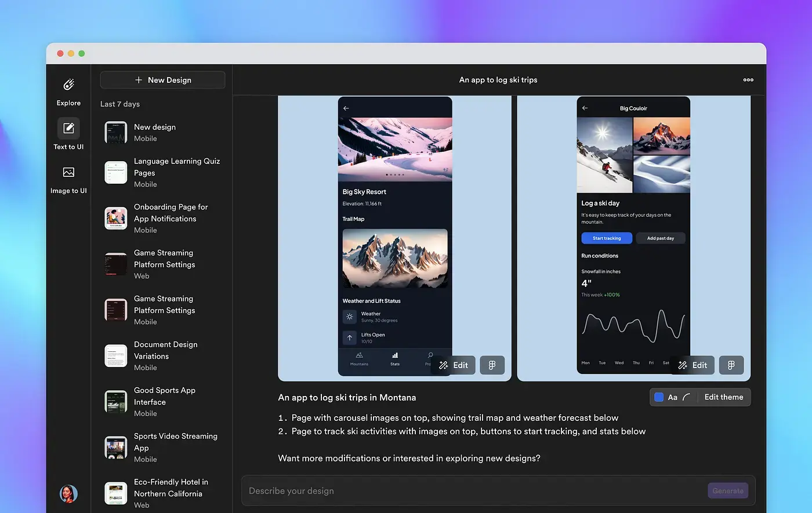Image resolution: width=812 pixels, height=513 pixels.
Task: Open the Explore section icon
Action: coord(68,85)
